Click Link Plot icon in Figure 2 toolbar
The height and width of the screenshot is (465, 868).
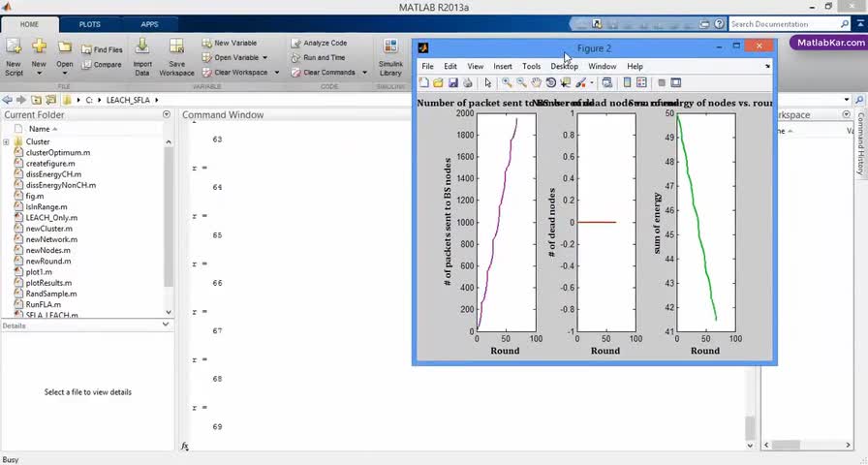click(x=607, y=83)
